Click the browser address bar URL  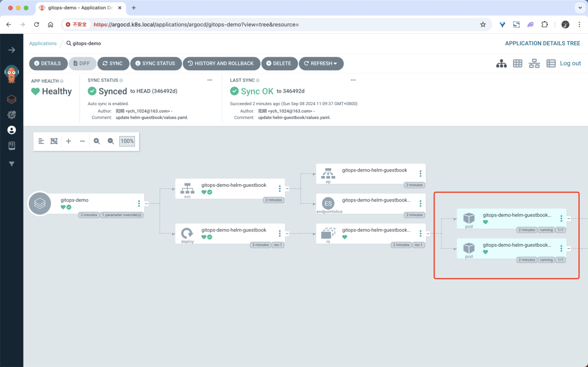tap(196, 25)
